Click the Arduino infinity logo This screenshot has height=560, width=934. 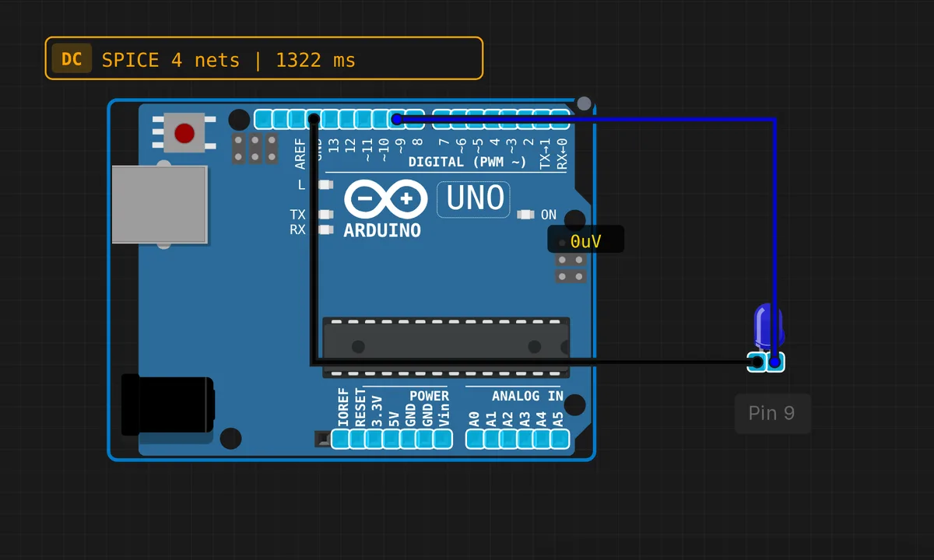click(386, 199)
